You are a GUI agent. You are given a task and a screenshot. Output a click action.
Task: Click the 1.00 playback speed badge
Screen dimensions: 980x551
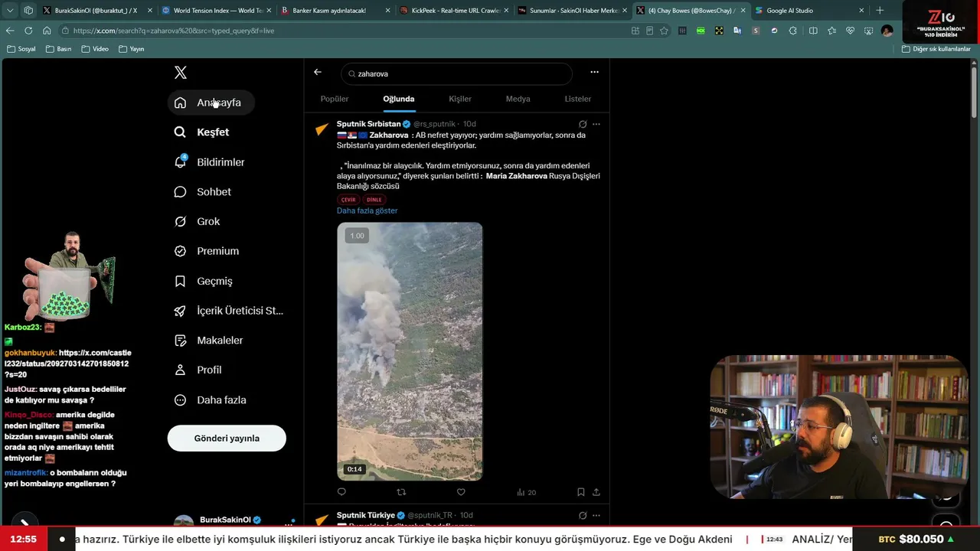click(x=357, y=236)
